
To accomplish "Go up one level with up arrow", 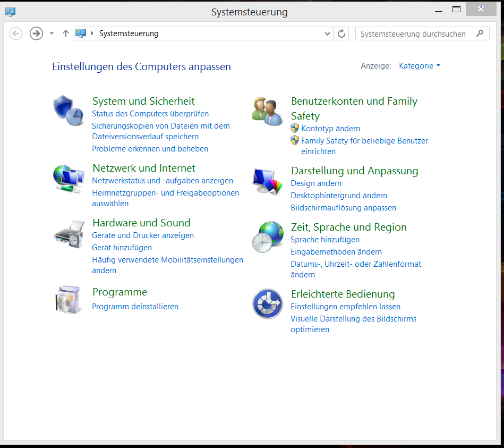I will click(66, 33).
